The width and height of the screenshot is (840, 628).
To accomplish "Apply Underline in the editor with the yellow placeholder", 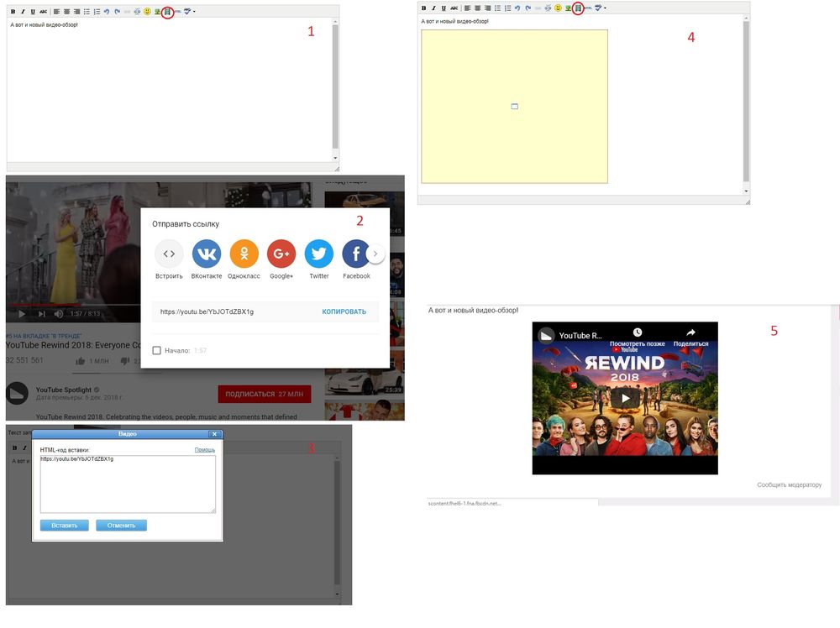I will coord(444,8).
